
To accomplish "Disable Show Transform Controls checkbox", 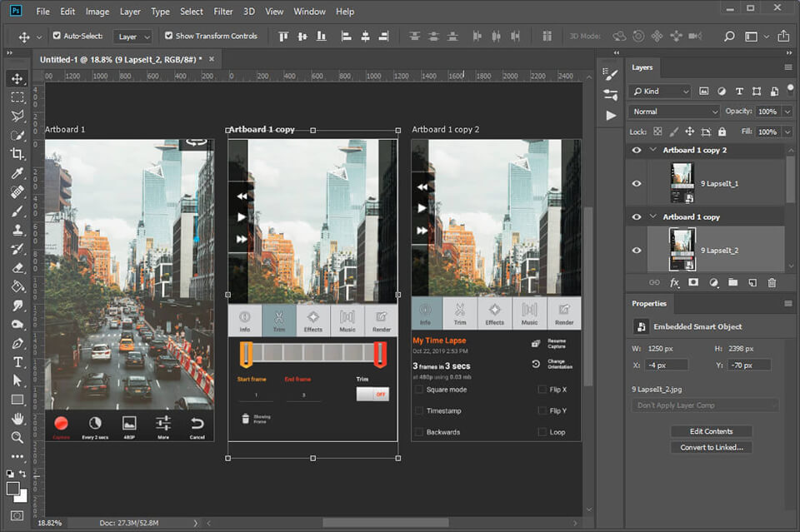I will [x=169, y=37].
